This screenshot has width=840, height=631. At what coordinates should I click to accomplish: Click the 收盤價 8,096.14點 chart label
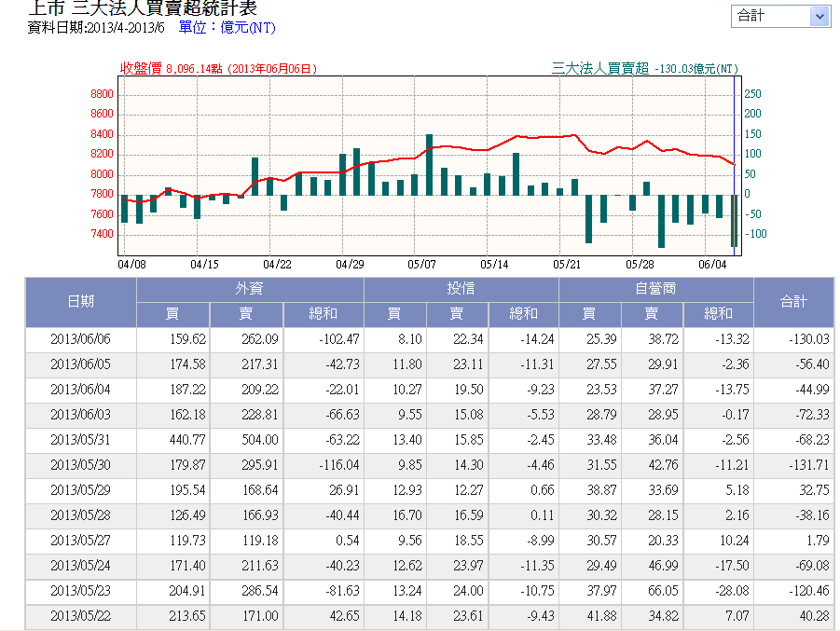point(218,69)
